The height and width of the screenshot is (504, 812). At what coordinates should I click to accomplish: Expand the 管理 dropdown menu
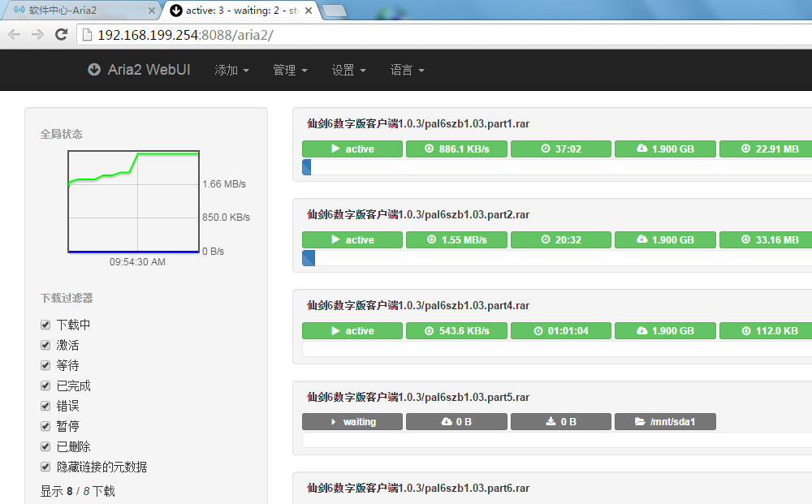point(290,71)
